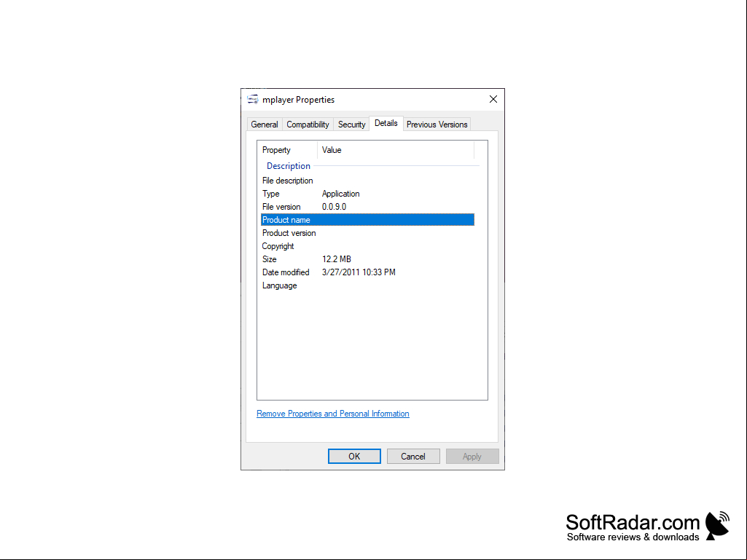The height and width of the screenshot is (560, 747).
Task: Select the File version row
Action: (x=367, y=207)
